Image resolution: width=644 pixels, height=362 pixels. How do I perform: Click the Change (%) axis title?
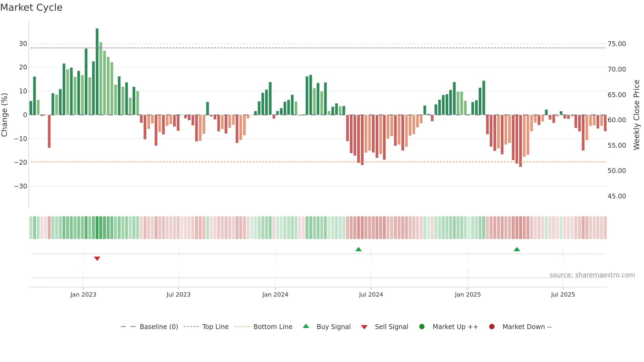[x=4, y=115]
